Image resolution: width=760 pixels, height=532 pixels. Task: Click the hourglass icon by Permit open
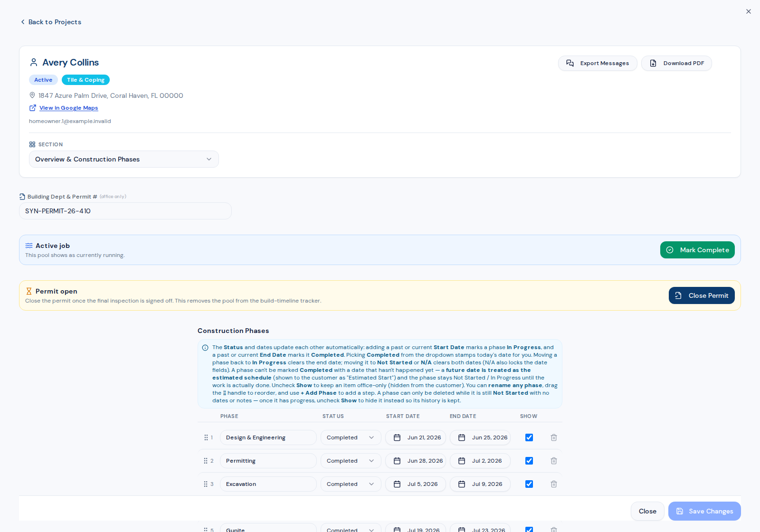pyautogui.click(x=29, y=291)
